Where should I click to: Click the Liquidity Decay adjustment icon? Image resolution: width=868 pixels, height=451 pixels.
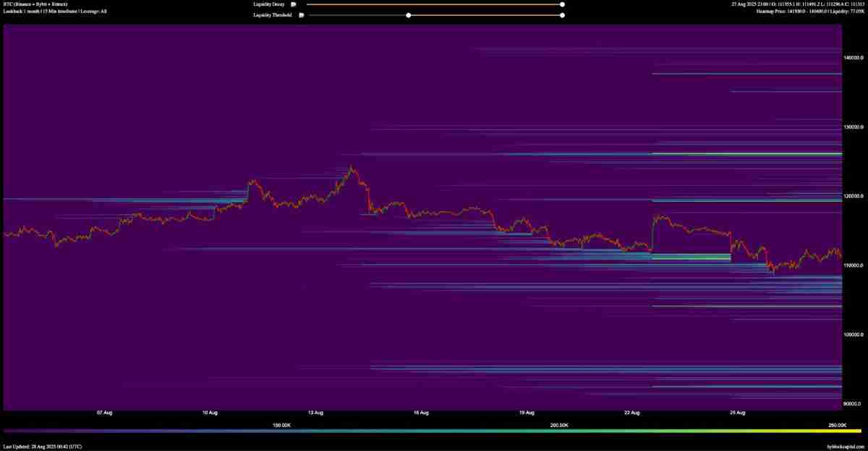click(293, 4)
